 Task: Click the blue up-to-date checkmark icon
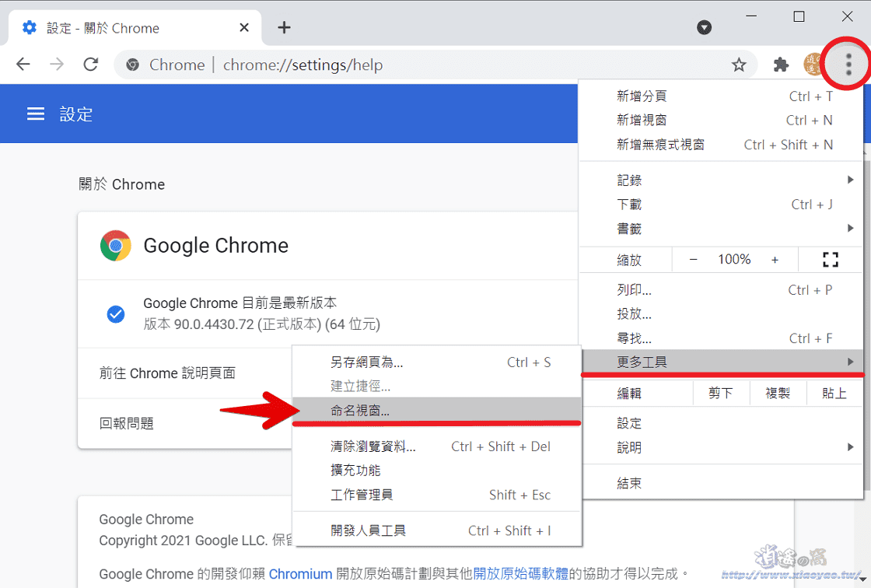tap(116, 314)
